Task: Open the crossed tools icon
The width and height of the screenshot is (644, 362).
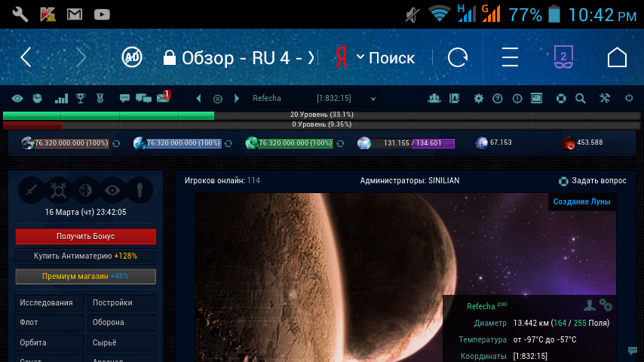Action: point(605,99)
